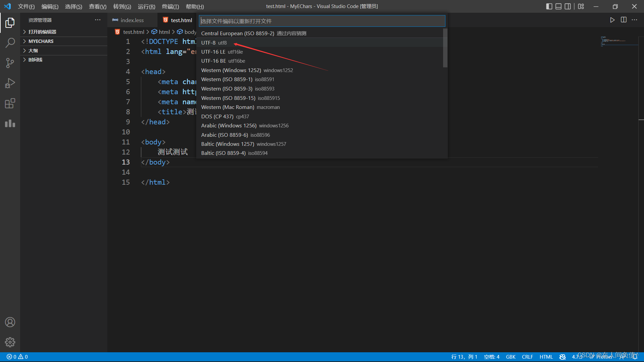Toggle the secondary side bar layout
The height and width of the screenshot is (362, 644).
pyautogui.click(x=568, y=6)
